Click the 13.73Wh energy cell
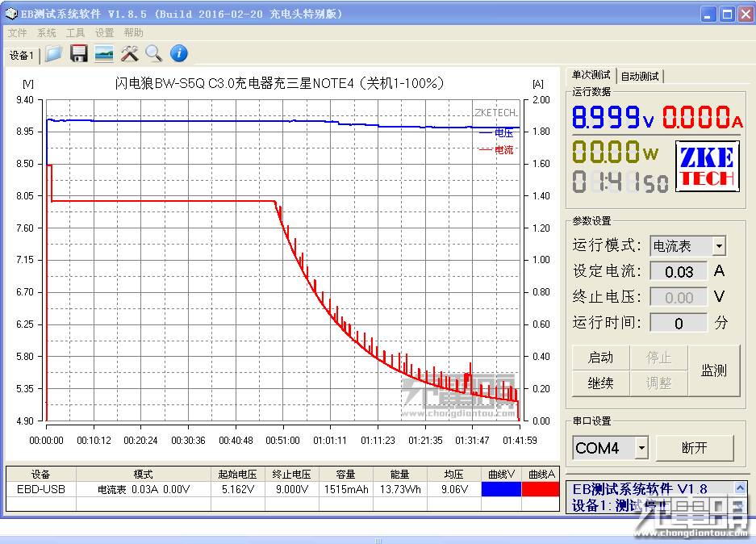This screenshot has height=544, width=756. pyautogui.click(x=400, y=489)
